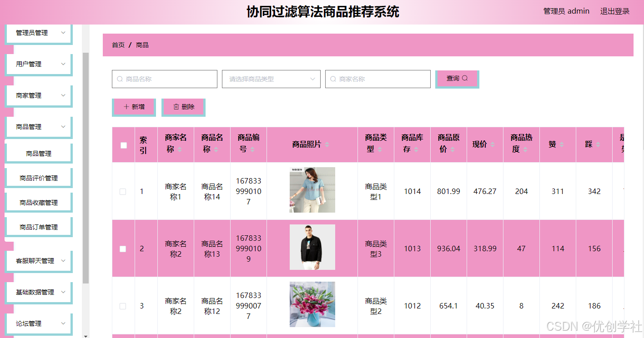Click the sidebar vertical scrollbar thumb

pyautogui.click(x=86, y=168)
